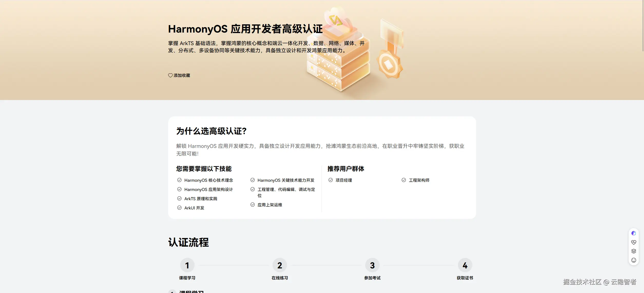Click check mark beside ArkUI 开发
This screenshot has height=293, width=644.
[179, 208]
